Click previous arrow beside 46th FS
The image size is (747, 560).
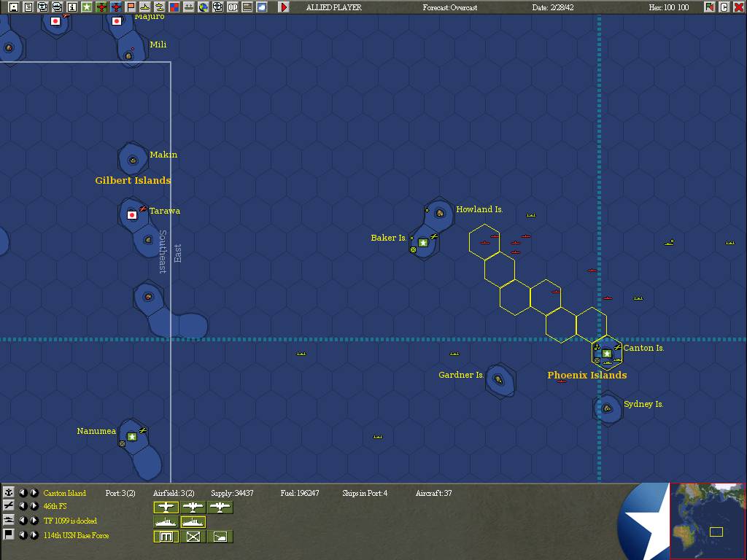pos(23,506)
